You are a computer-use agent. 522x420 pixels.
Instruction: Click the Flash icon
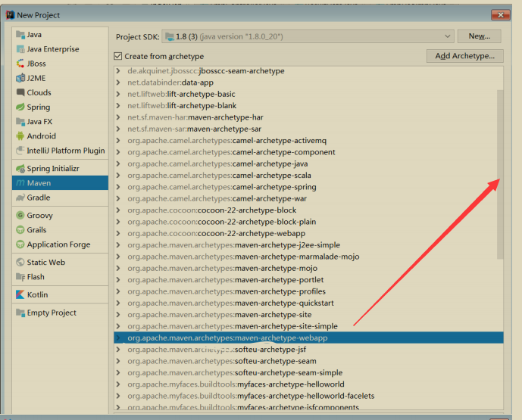(20, 277)
